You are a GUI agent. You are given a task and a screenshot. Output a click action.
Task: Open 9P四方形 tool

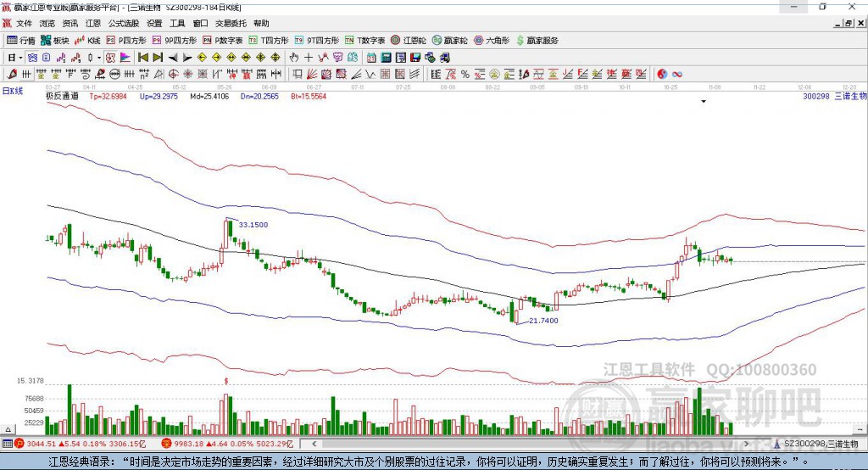[x=175, y=41]
